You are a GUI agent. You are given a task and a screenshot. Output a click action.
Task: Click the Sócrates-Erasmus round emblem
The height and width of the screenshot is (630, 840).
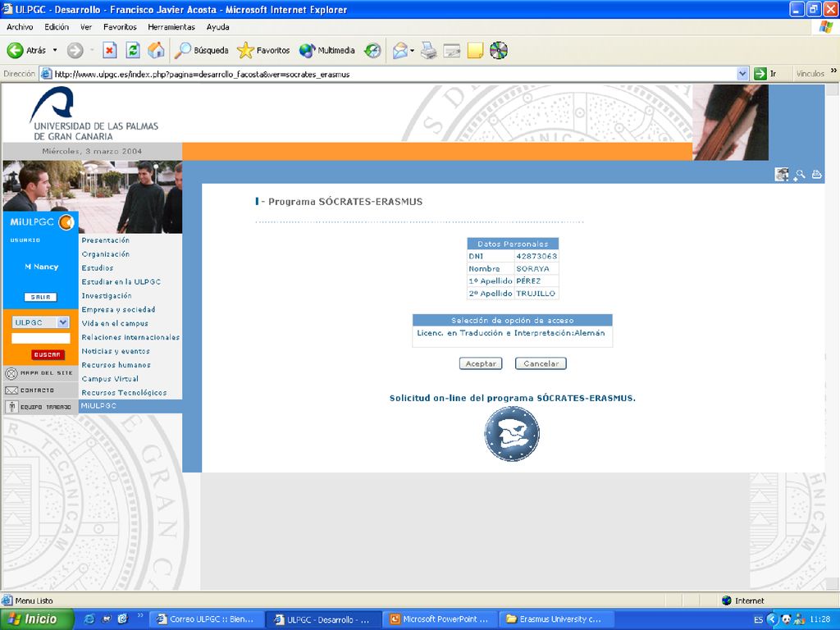(x=512, y=433)
